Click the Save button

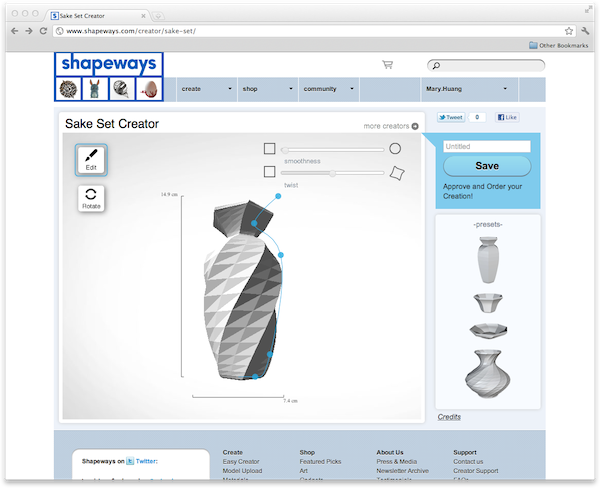click(x=487, y=166)
